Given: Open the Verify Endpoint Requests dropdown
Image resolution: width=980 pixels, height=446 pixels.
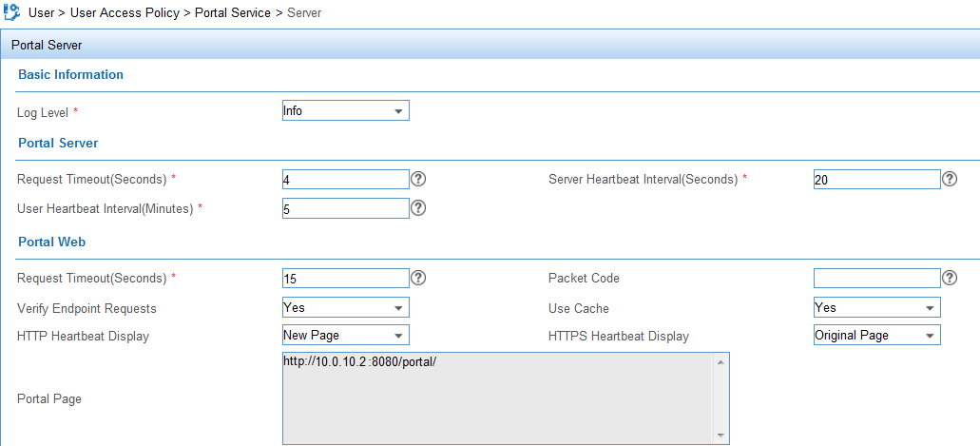Looking at the screenshot, I should (x=346, y=307).
